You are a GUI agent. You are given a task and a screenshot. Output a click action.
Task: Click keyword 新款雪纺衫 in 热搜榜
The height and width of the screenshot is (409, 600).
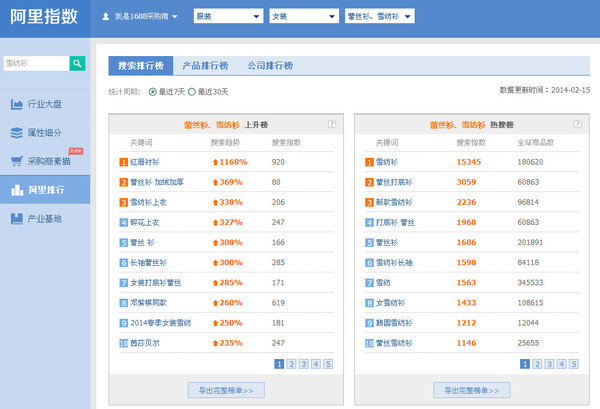click(394, 202)
